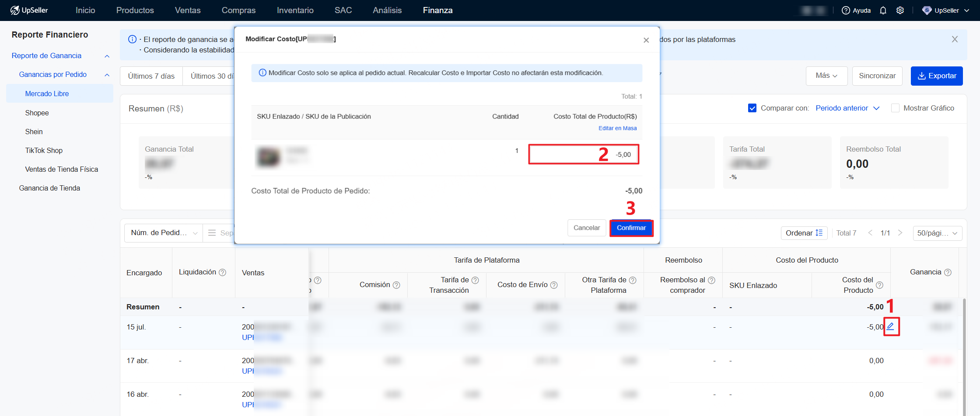Viewport: 980px width, 416px height.
Task: Click the Confirmar button
Action: click(x=631, y=228)
